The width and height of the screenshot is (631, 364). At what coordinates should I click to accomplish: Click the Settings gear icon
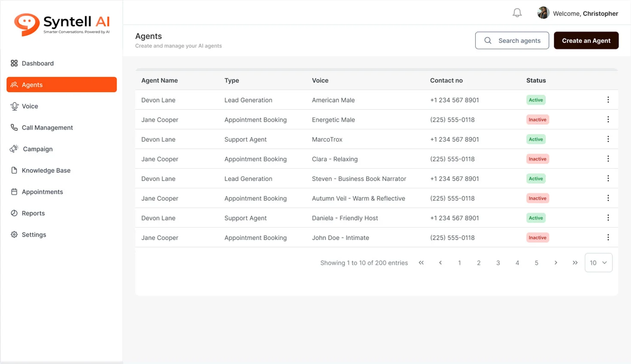pos(14,235)
